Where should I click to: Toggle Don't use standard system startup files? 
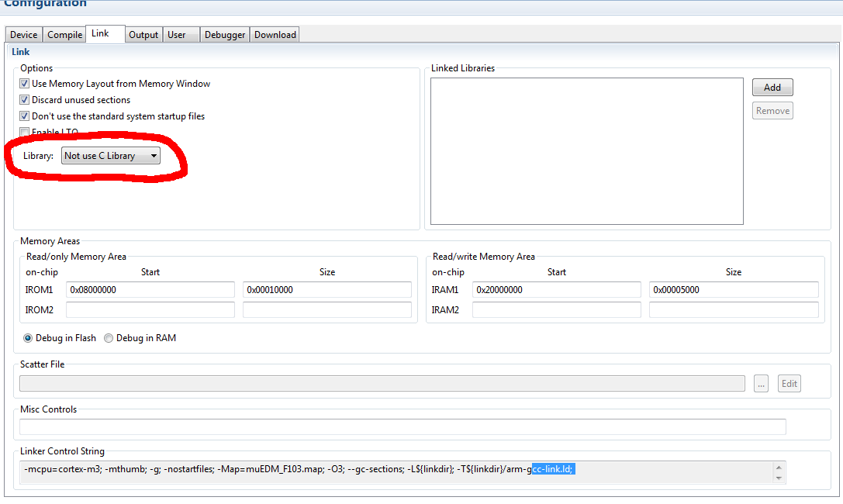pyautogui.click(x=24, y=116)
